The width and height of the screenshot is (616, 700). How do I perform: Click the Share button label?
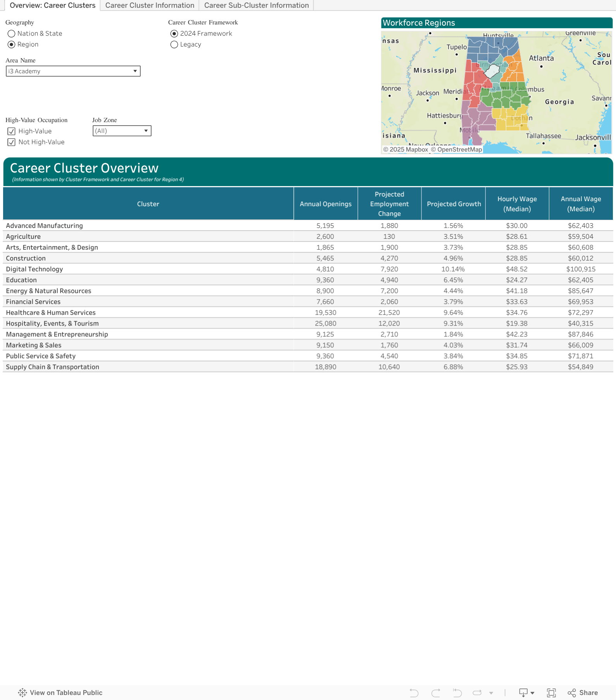coord(588,693)
